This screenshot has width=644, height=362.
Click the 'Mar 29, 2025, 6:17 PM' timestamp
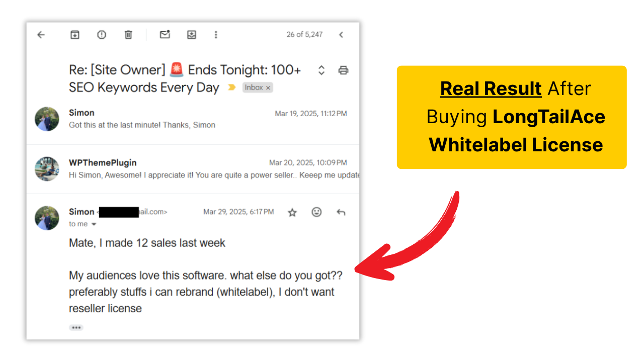coord(238,212)
